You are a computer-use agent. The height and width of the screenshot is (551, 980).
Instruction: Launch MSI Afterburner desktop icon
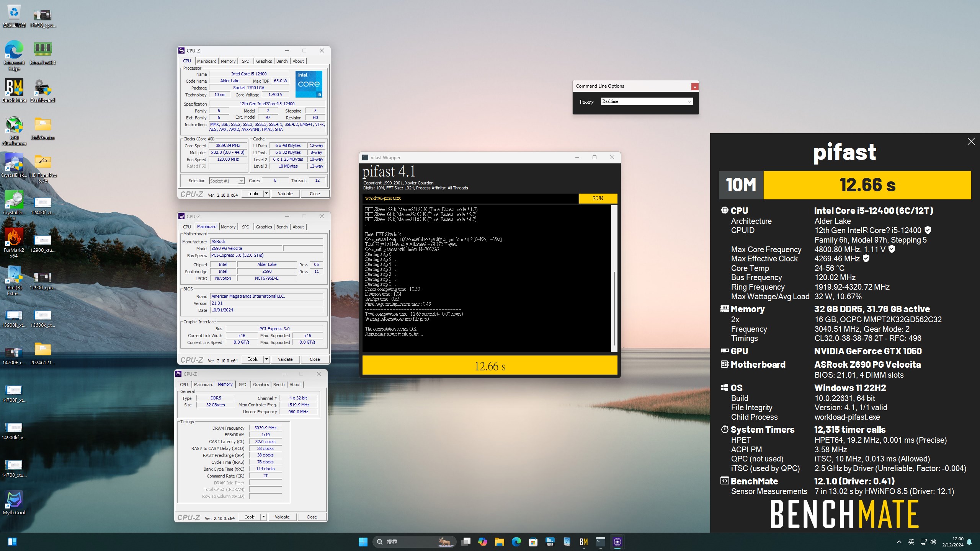14,130
